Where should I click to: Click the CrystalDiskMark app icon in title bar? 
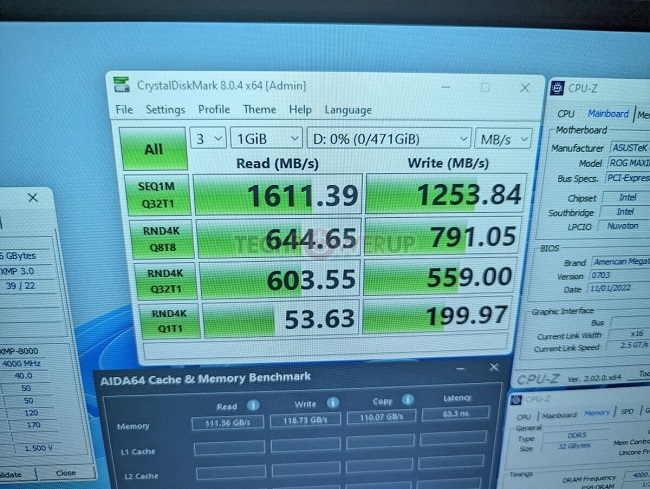(x=121, y=85)
